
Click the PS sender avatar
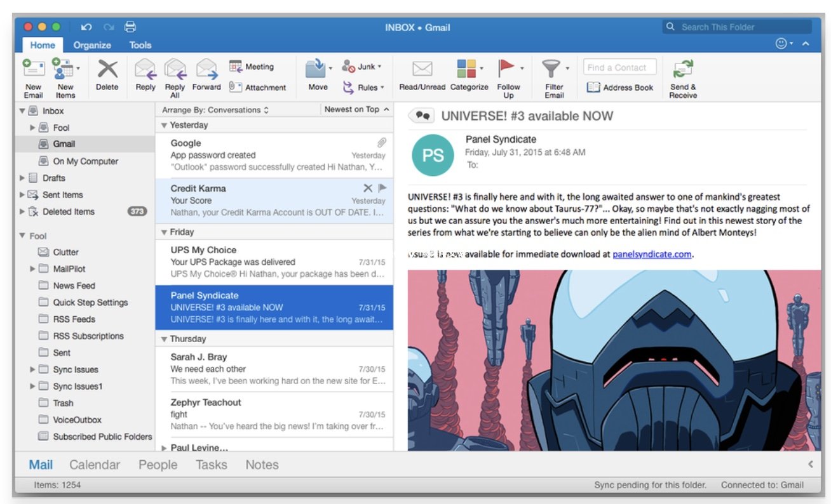pos(433,155)
